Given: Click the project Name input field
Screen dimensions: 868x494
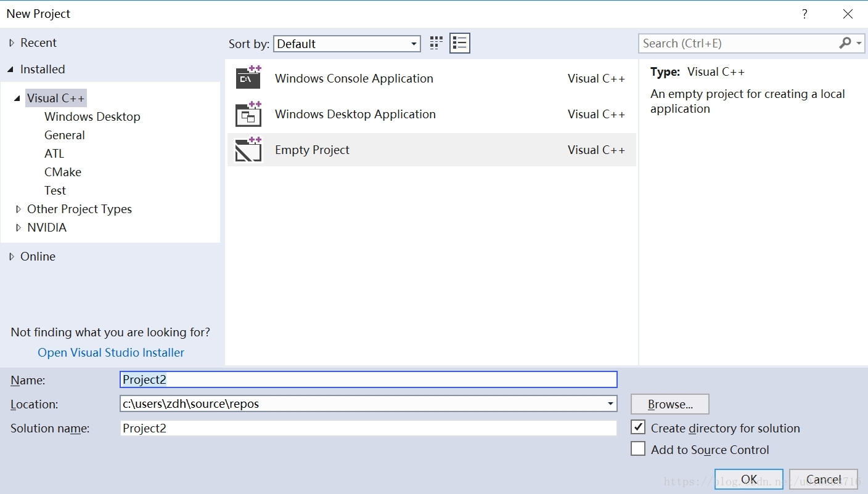Looking at the screenshot, I should click(369, 379).
